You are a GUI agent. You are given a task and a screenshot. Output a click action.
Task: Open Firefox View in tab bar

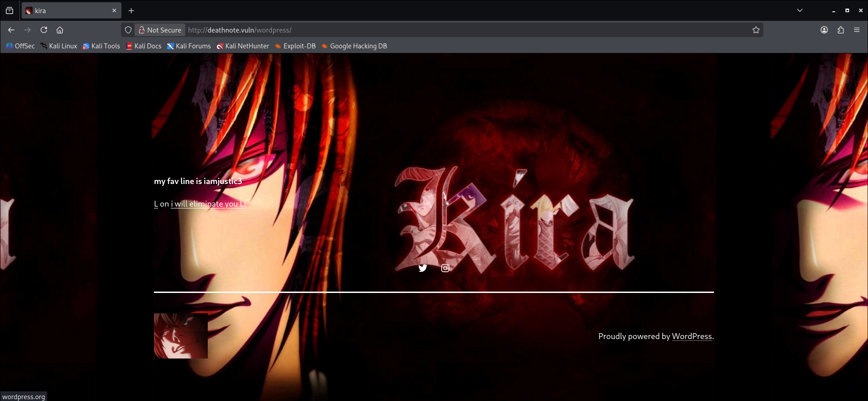click(x=9, y=10)
